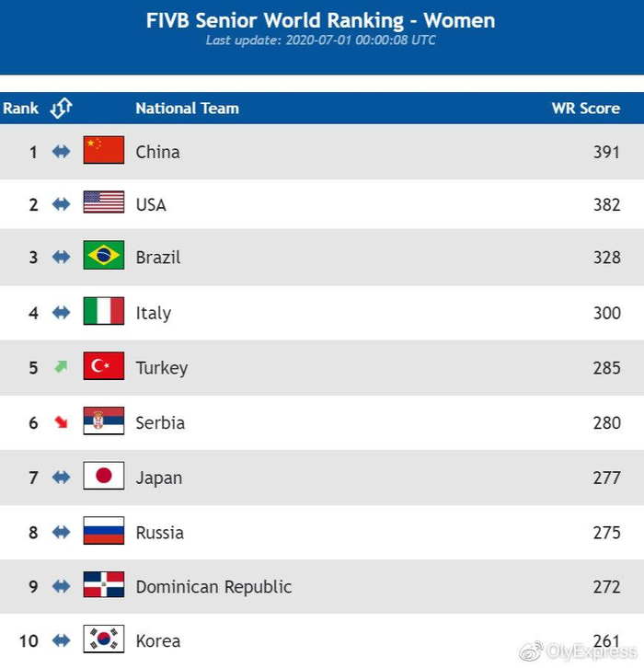
Task: Click Serbia's red rank-down arrow
Action: (x=61, y=422)
